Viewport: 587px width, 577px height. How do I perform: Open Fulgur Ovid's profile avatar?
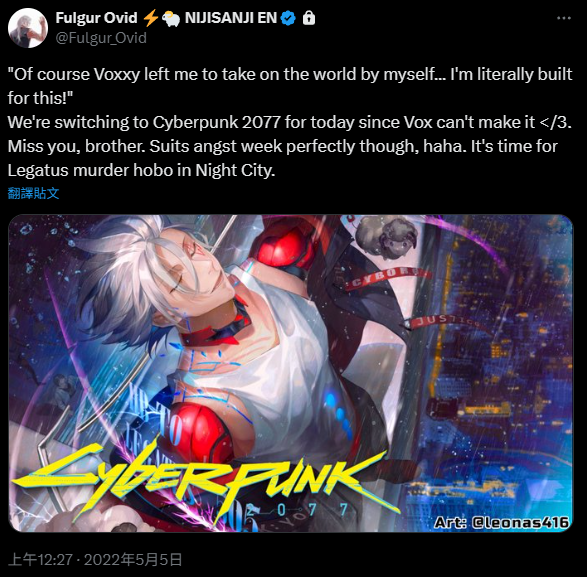tap(28, 28)
